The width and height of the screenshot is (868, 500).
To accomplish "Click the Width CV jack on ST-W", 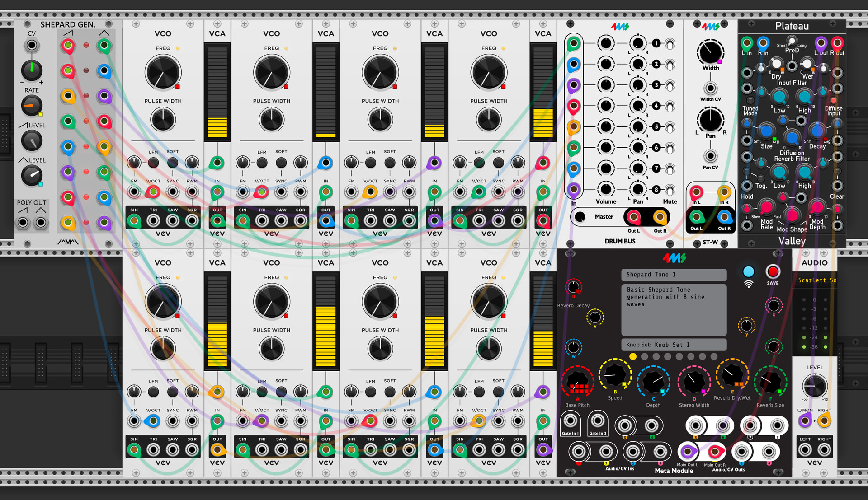I will [x=711, y=88].
